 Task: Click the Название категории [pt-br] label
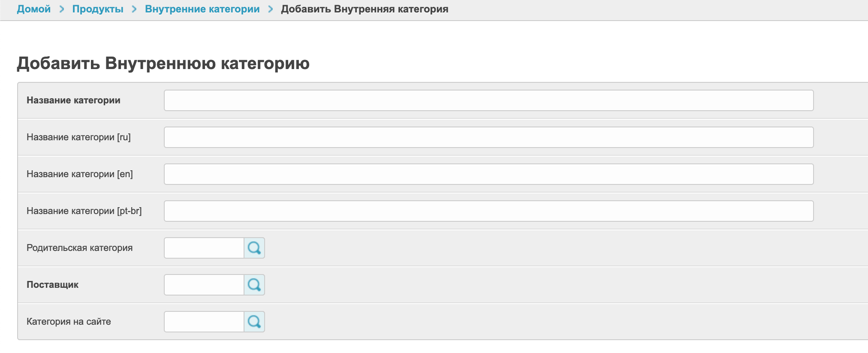tap(84, 211)
